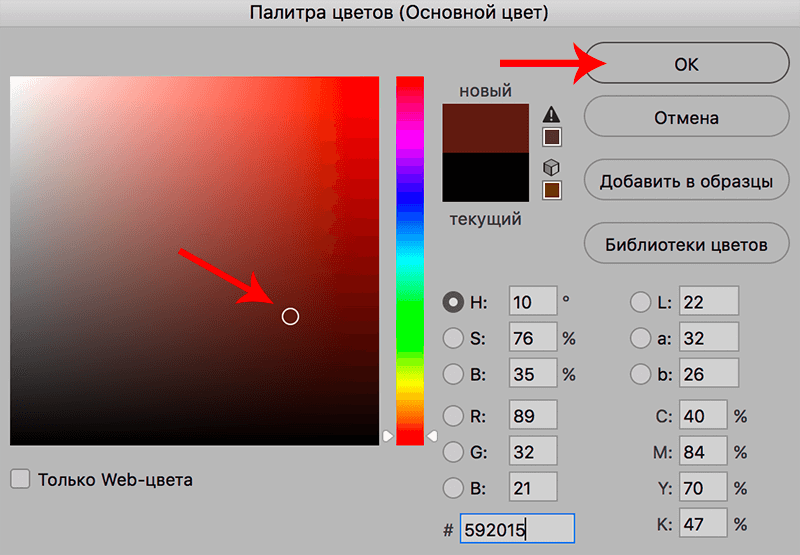Click the out-of-gamut warning triangle icon

[x=551, y=114]
